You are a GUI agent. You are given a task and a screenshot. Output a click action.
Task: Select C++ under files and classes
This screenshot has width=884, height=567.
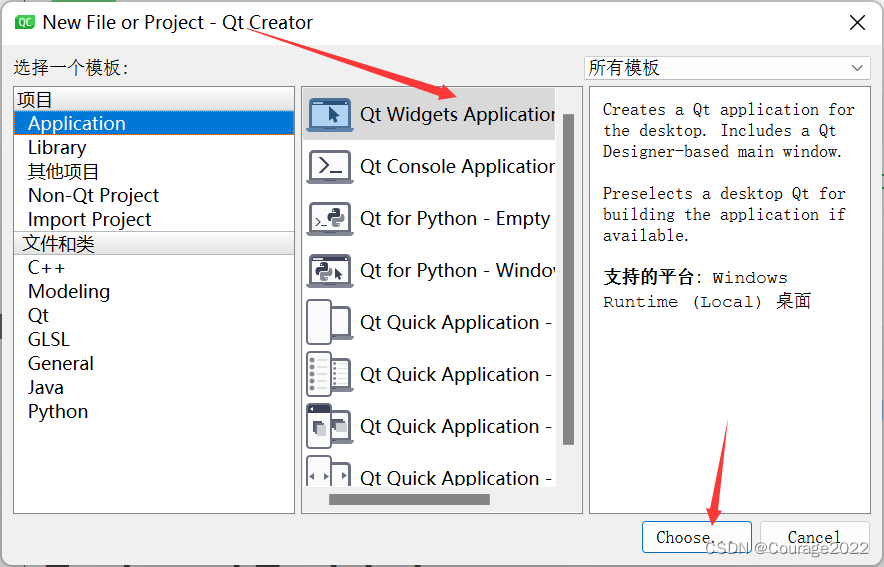coord(154,268)
